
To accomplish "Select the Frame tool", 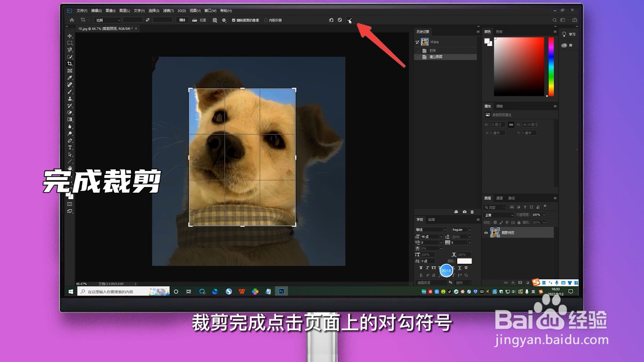I will (x=70, y=71).
